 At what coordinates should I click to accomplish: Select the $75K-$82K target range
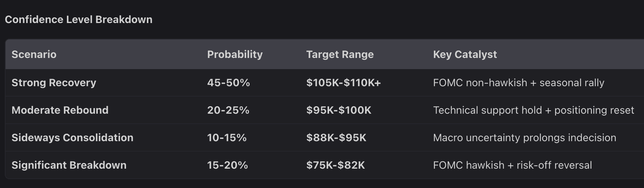335,165
